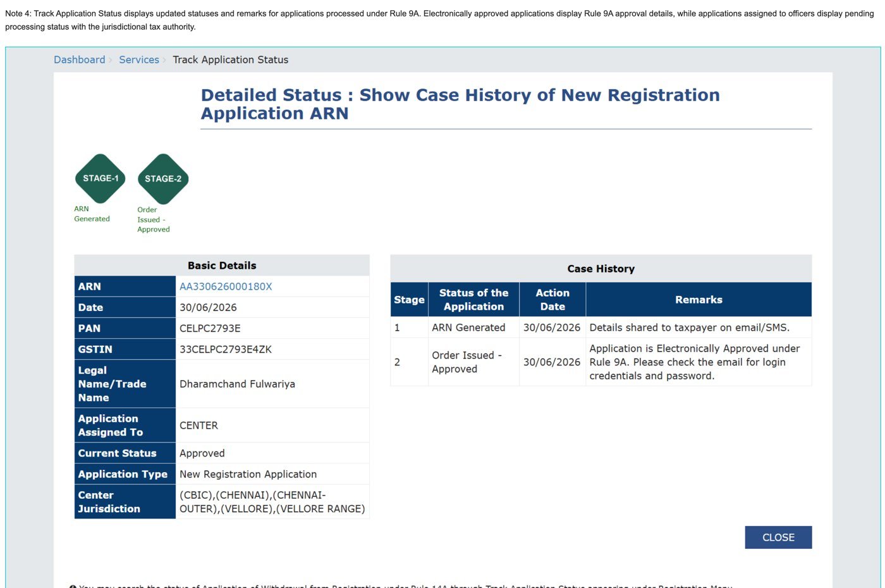Select the GSTIN value 33CELPC2793E4ZK
The width and height of the screenshot is (885, 588).
[x=226, y=349]
